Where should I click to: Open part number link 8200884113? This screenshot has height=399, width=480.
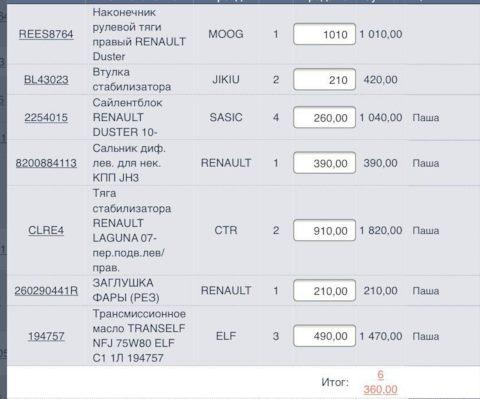(x=46, y=163)
